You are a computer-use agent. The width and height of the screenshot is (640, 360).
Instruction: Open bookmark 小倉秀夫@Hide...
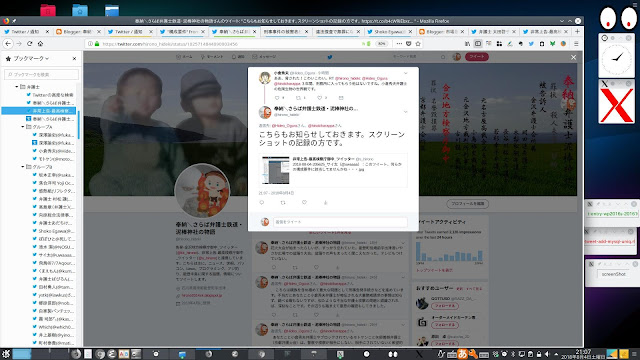(53, 151)
